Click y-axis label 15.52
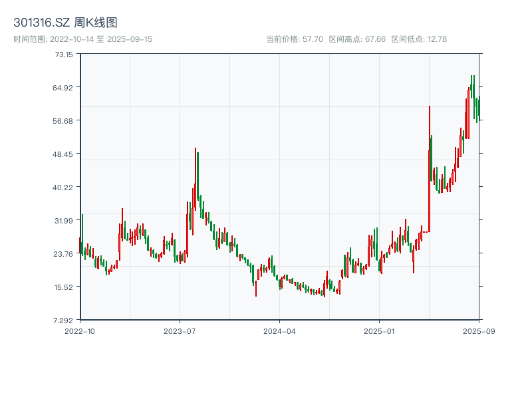Viewport: 532px width, 399px height. click(x=64, y=287)
